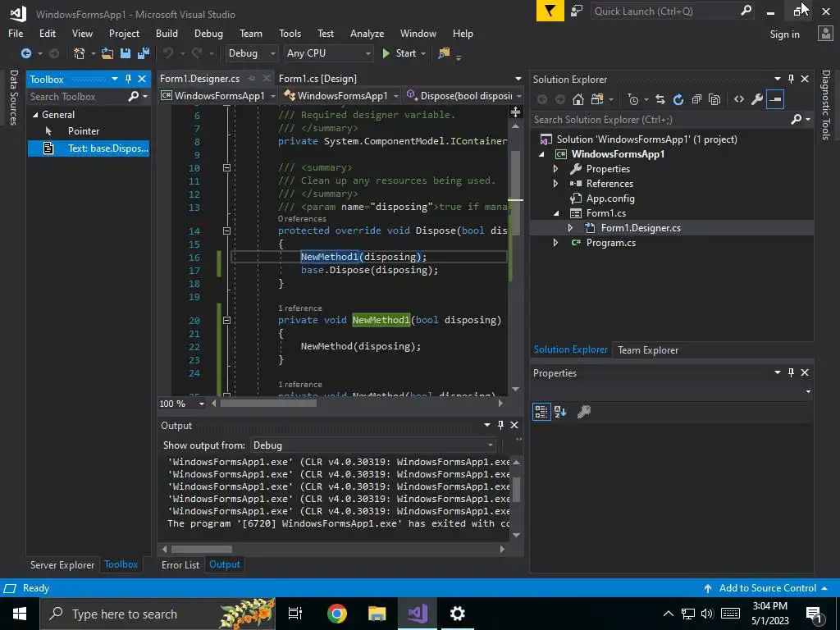Click the Collapse All icon in Solution Explorer
This screenshot has height=630, width=840.
[x=696, y=99]
